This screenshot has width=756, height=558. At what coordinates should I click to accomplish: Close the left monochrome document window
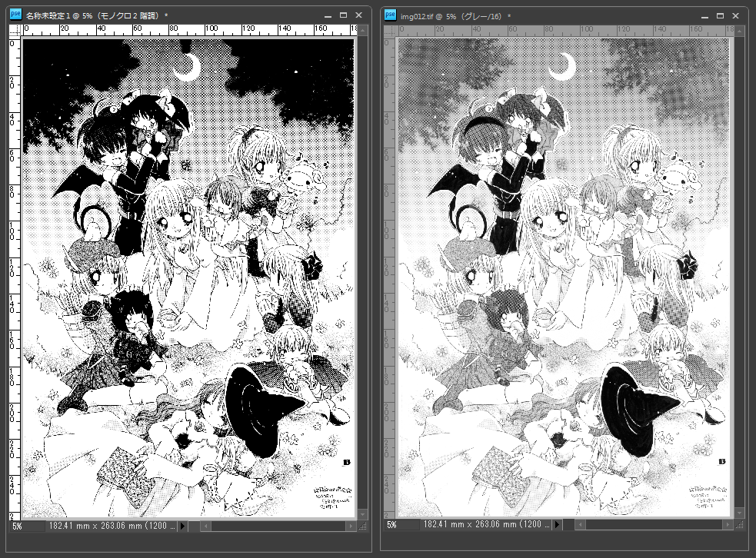358,15
